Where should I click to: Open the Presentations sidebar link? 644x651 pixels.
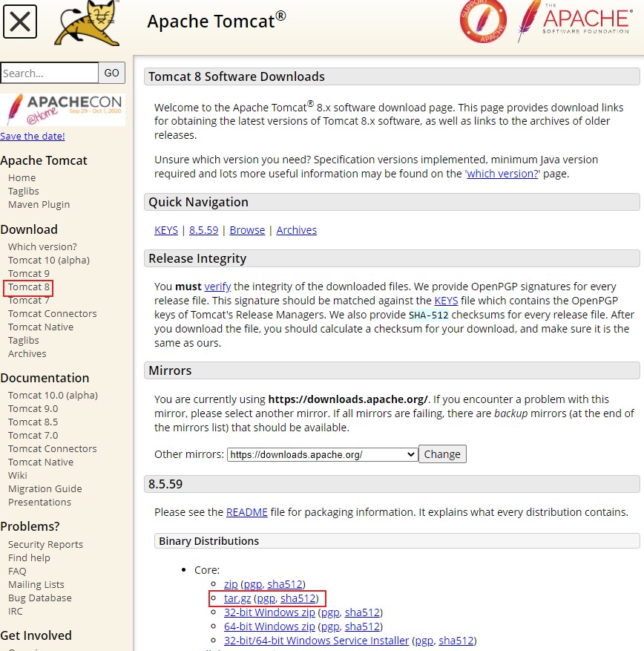[x=40, y=502]
